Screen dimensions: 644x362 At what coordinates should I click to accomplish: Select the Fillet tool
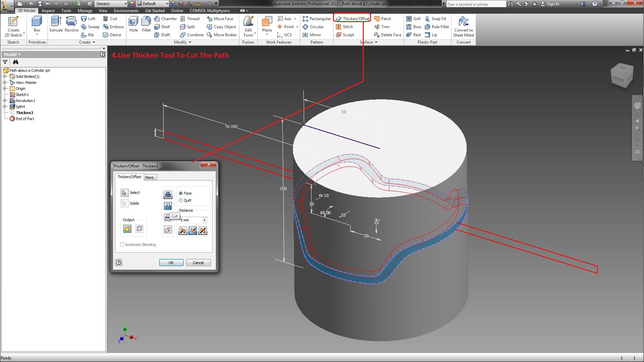point(146,25)
